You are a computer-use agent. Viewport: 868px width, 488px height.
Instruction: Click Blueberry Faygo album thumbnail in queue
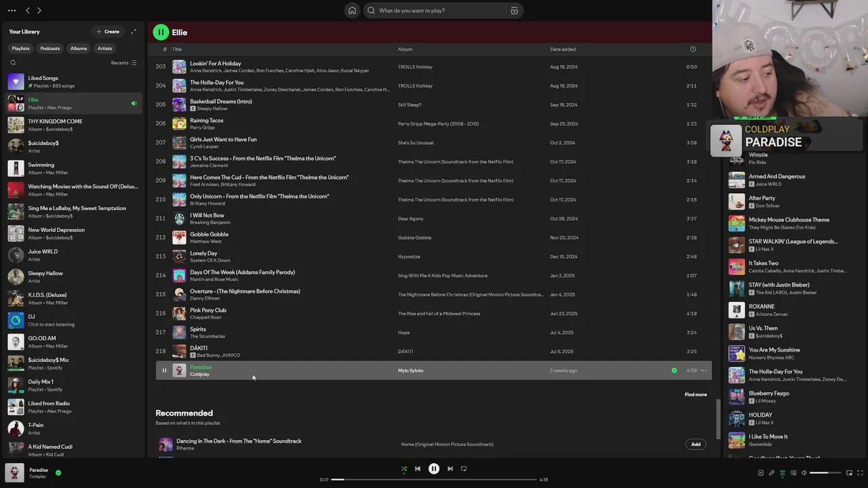(736, 396)
